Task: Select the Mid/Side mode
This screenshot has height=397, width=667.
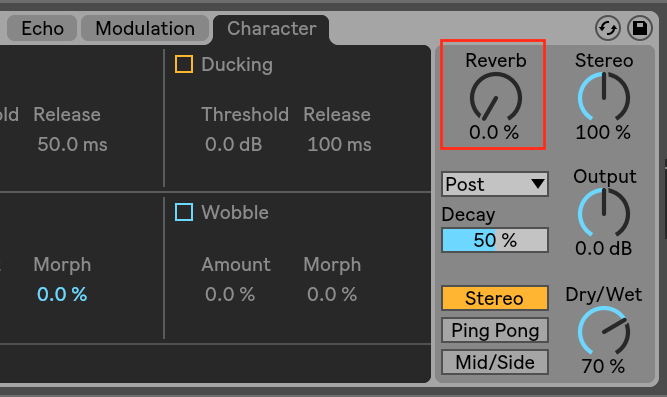Action: pos(495,362)
